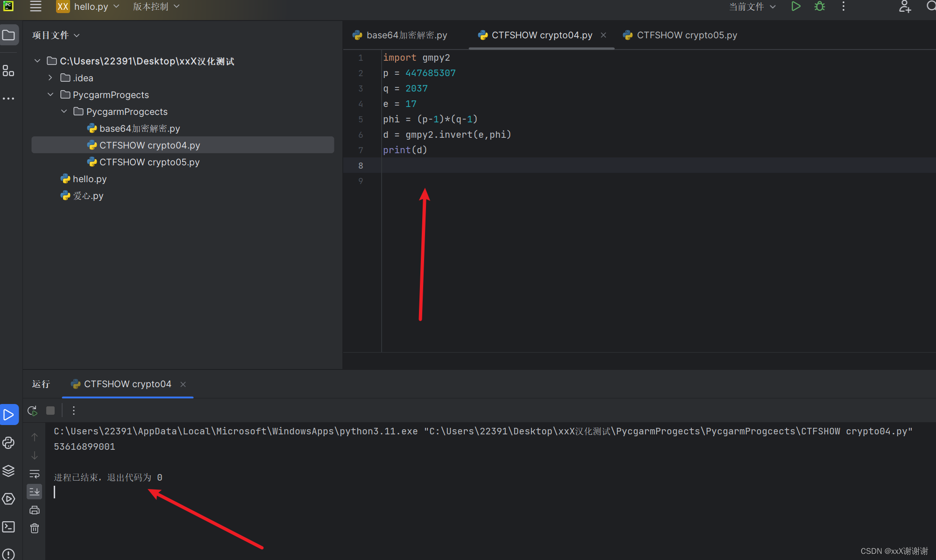Close the CTFSHOW crypto04 run tab
This screenshot has height=560, width=936.
pos(183,384)
